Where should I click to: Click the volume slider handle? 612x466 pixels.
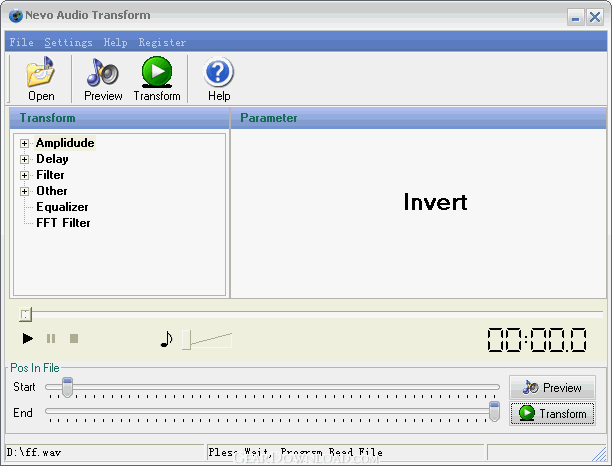tap(187, 340)
